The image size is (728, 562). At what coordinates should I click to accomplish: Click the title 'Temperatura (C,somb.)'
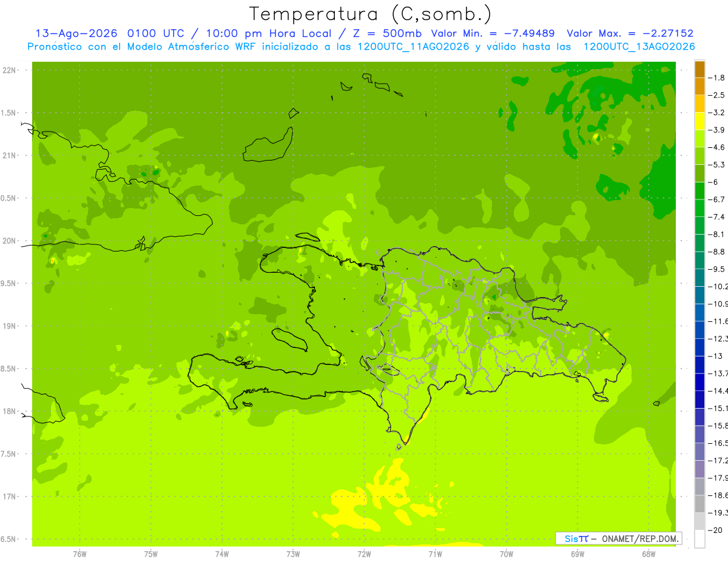pyautogui.click(x=371, y=14)
